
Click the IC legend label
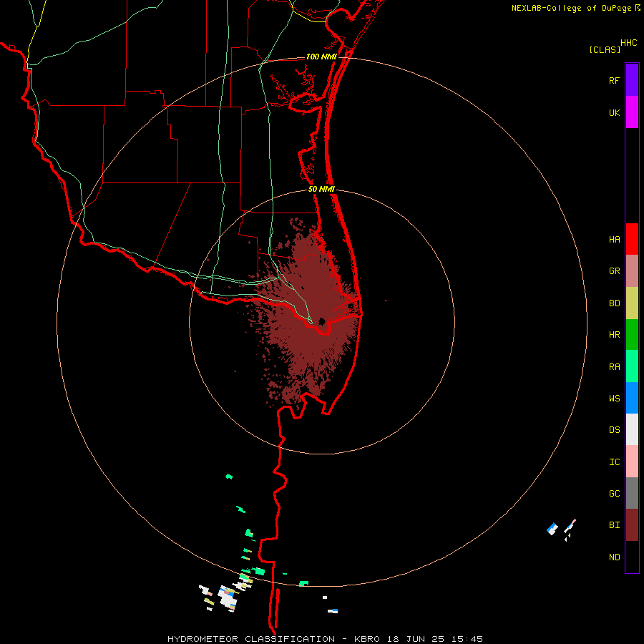click(614, 462)
